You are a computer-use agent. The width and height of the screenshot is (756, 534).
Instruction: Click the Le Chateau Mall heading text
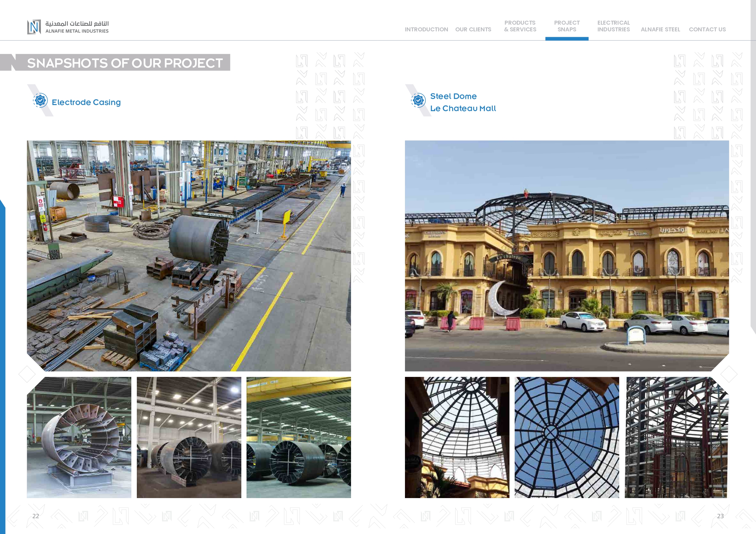(463, 109)
